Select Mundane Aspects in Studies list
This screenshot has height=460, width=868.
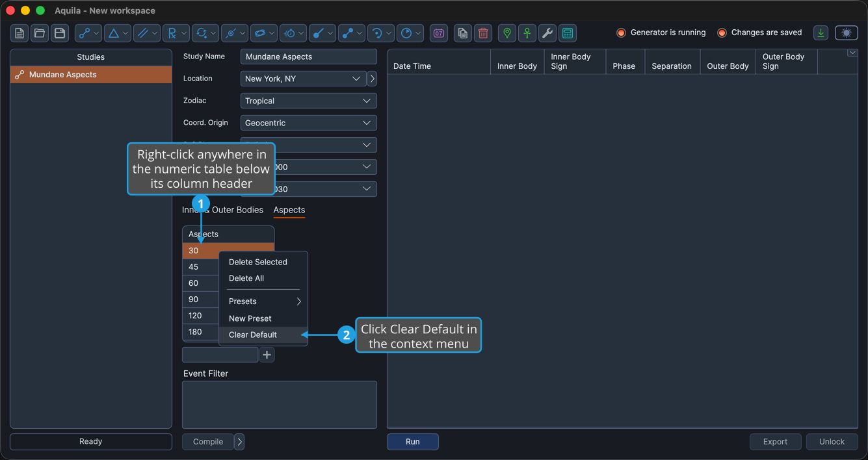(91, 75)
